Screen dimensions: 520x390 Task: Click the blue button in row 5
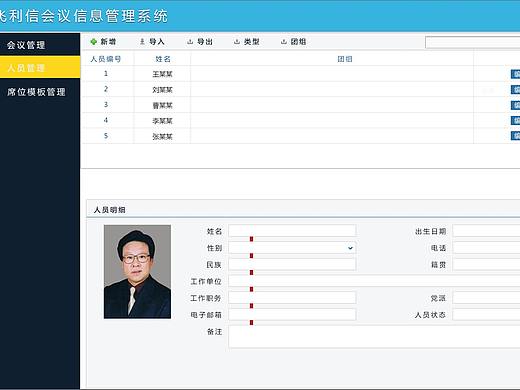click(x=515, y=136)
